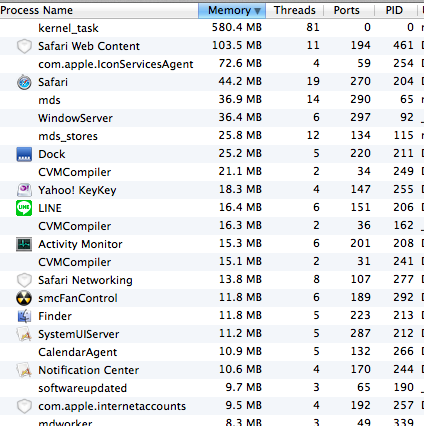Click the Finder process name
Screen dimensions: 424x426
point(55,316)
